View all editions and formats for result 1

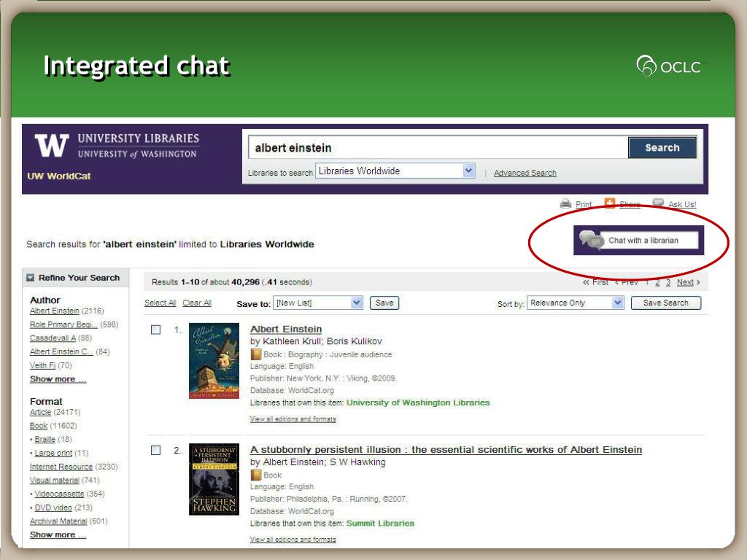click(293, 419)
